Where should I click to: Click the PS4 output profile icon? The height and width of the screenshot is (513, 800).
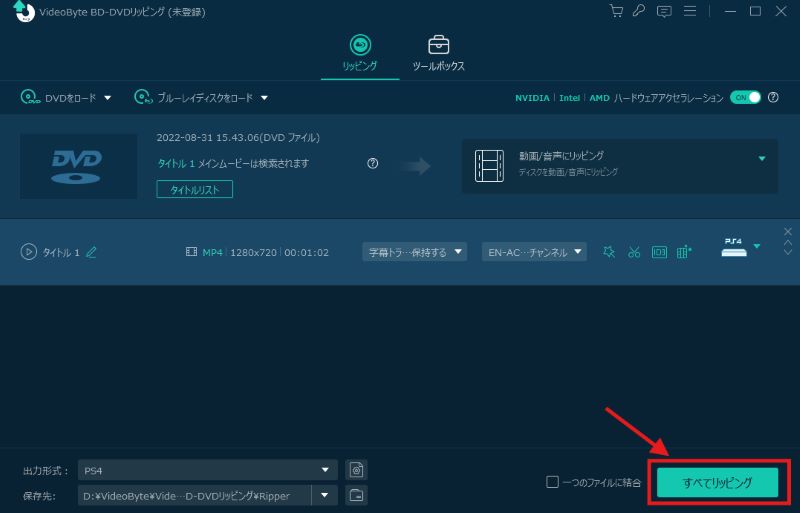[x=734, y=247]
